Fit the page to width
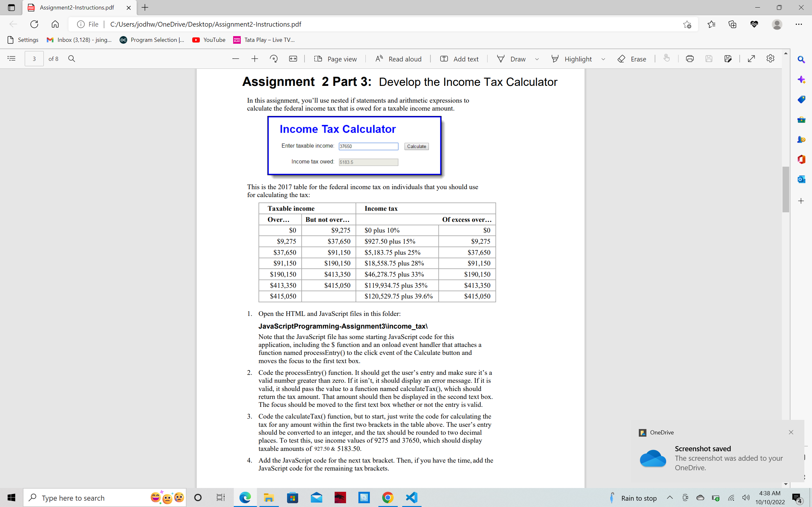812x507 pixels. (293, 58)
